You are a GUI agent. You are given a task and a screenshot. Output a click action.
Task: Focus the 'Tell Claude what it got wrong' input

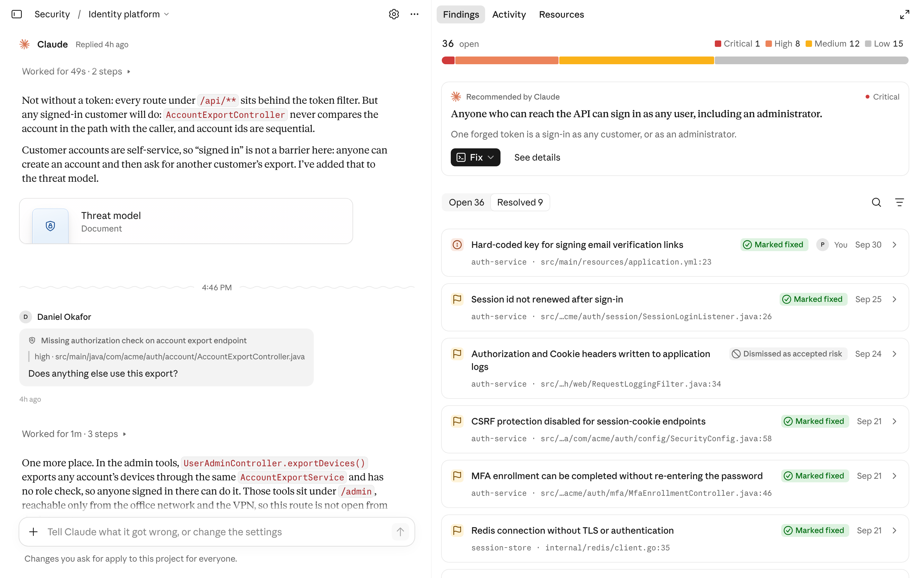tap(217, 532)
